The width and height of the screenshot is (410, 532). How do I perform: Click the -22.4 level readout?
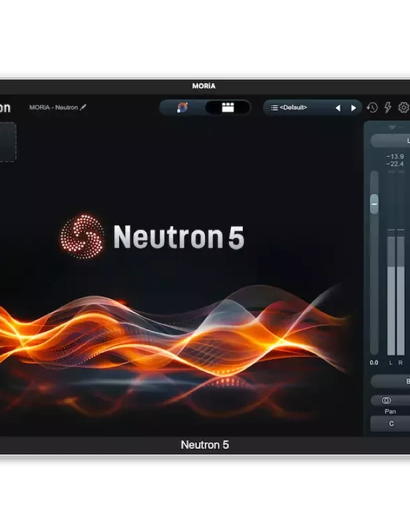click(x=395, y=164)
